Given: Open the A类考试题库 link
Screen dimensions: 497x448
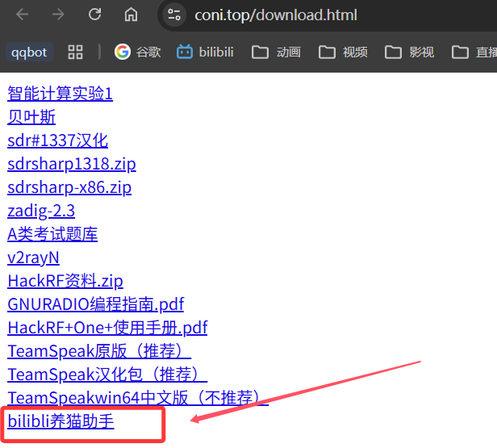Looking at the screenshot, I should tap(52, 234).
